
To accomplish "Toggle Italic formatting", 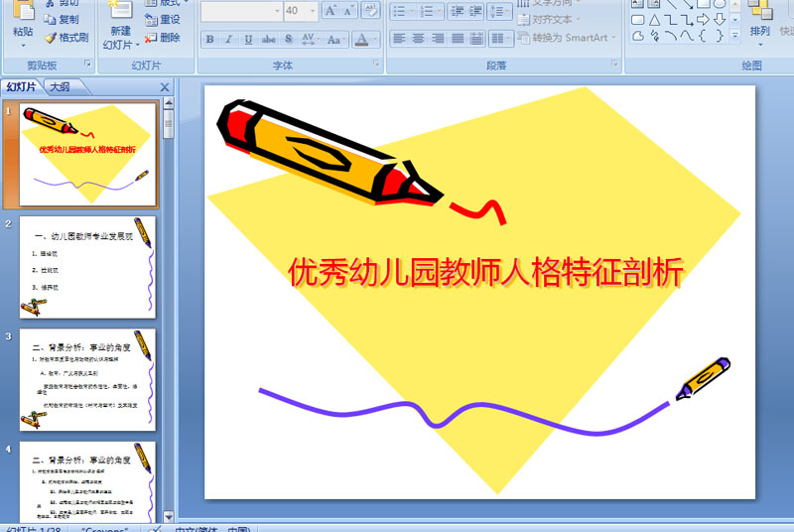I will pos(229,40).
